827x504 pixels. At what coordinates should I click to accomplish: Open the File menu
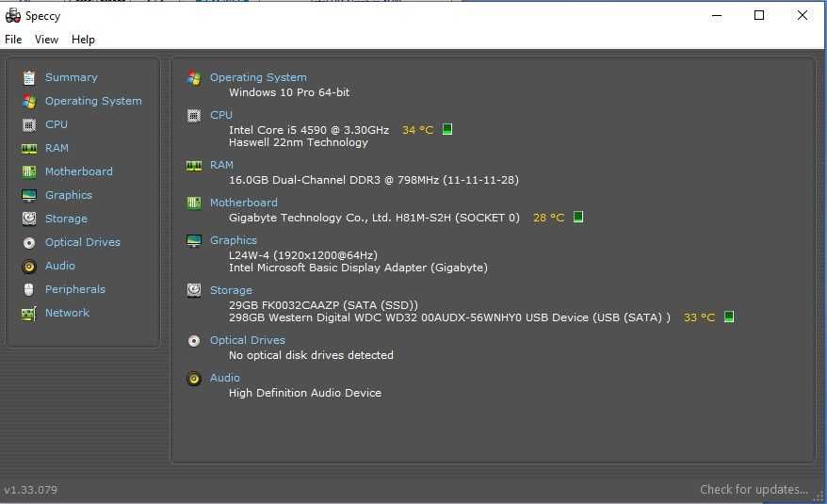[x=13, y=40]
